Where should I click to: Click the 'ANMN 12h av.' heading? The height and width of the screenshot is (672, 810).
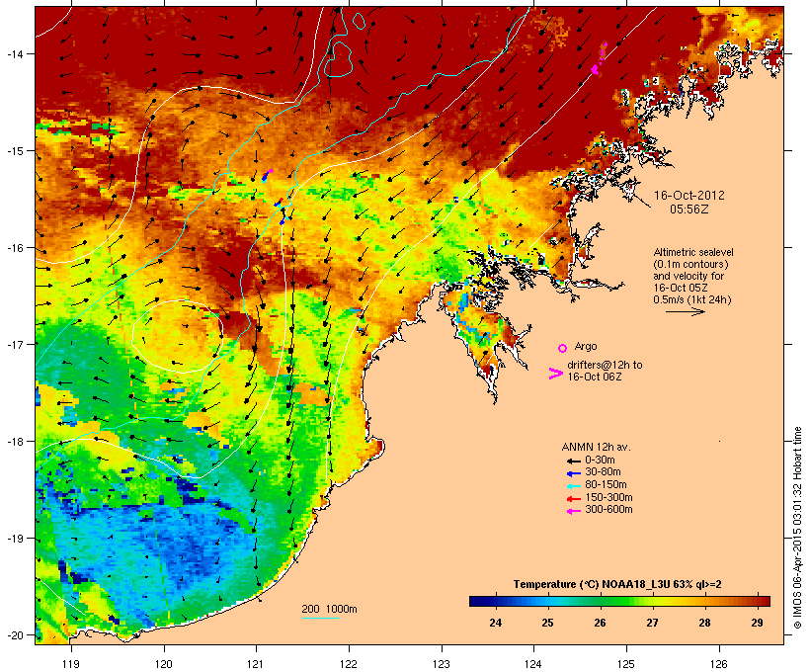click(x=596, y=447)
